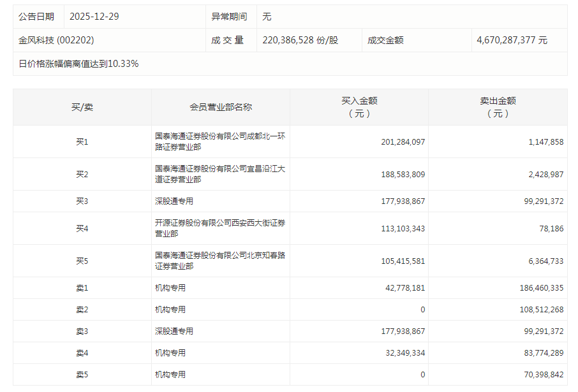578x392 pixels.
Task: Click the 异常期间 value 无
Action: tap(267, 17)
